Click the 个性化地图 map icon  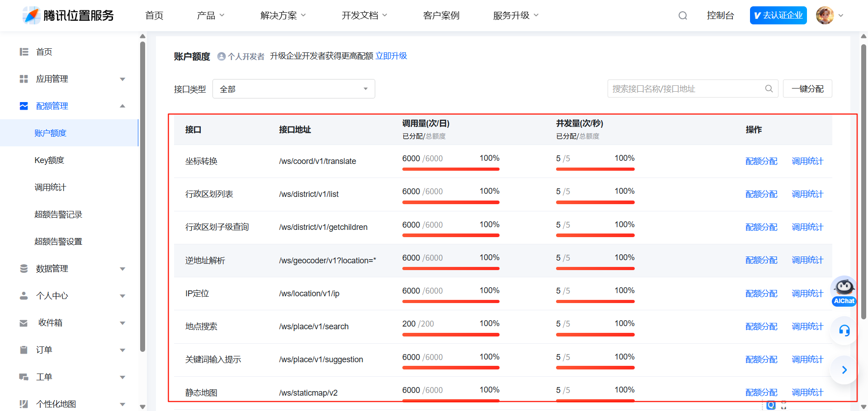click(24, 404)
